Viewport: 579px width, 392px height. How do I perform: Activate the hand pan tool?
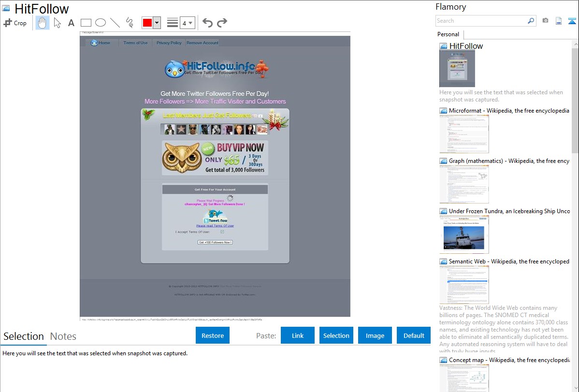click(43, 23)
